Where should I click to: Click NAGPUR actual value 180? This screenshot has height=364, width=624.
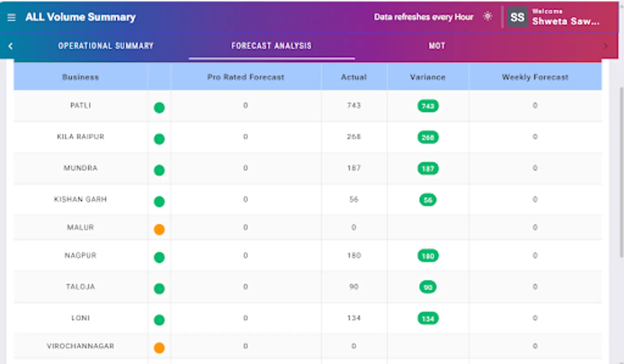(354, 256)
